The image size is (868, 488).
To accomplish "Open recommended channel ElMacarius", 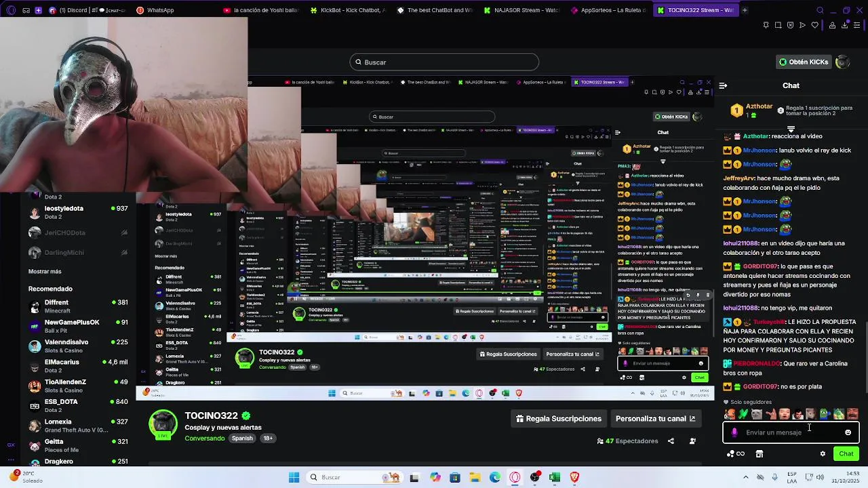I will (x=78, y=366).
